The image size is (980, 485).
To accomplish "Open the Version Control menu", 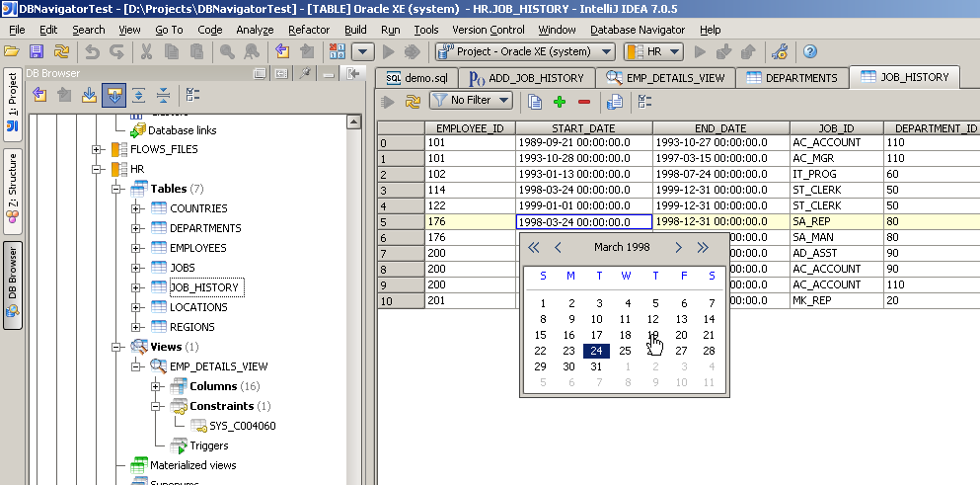I will 489,30.
